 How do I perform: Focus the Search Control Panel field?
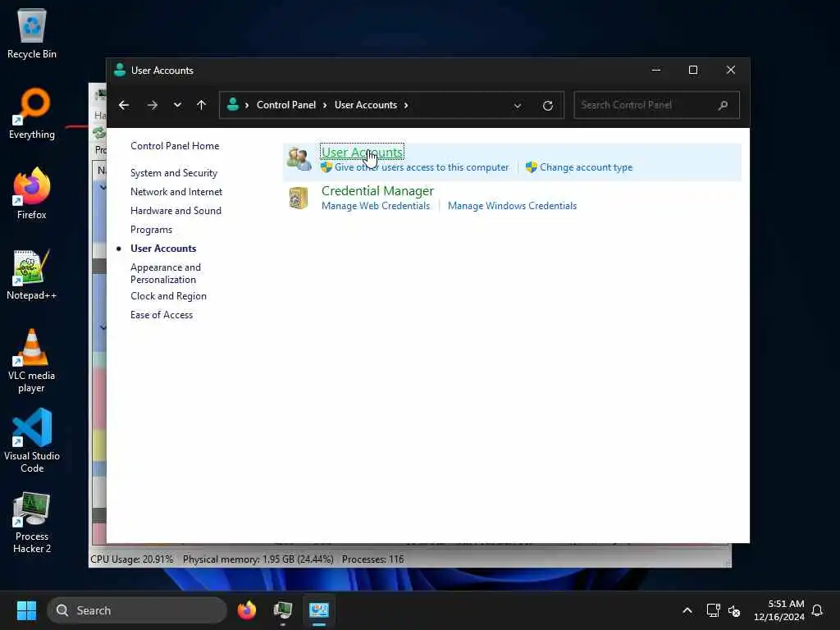tap(656, 105)
